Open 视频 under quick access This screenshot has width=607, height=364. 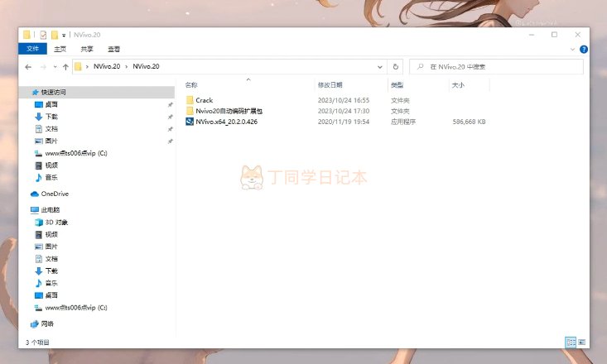tap(51, 165)
